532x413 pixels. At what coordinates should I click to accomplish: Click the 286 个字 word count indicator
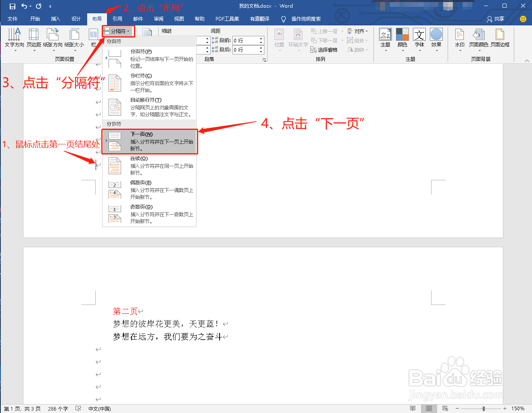[x=58, y=408]
